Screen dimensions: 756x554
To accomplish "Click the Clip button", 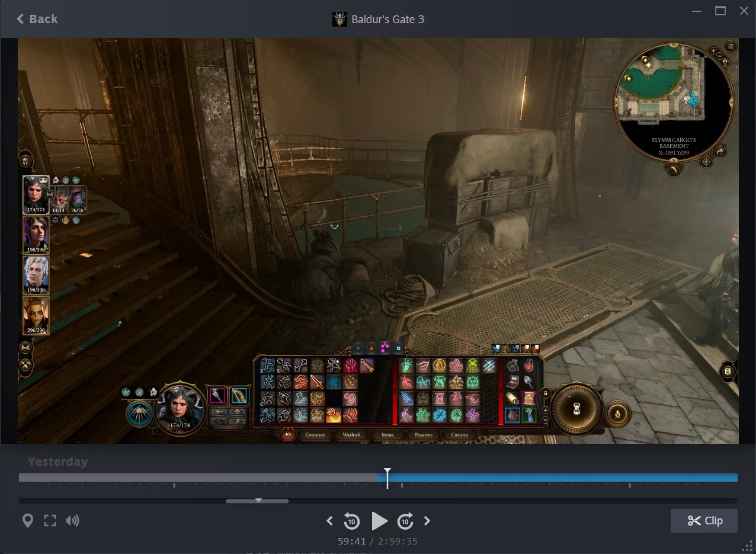I will click(x=704, y=521).
